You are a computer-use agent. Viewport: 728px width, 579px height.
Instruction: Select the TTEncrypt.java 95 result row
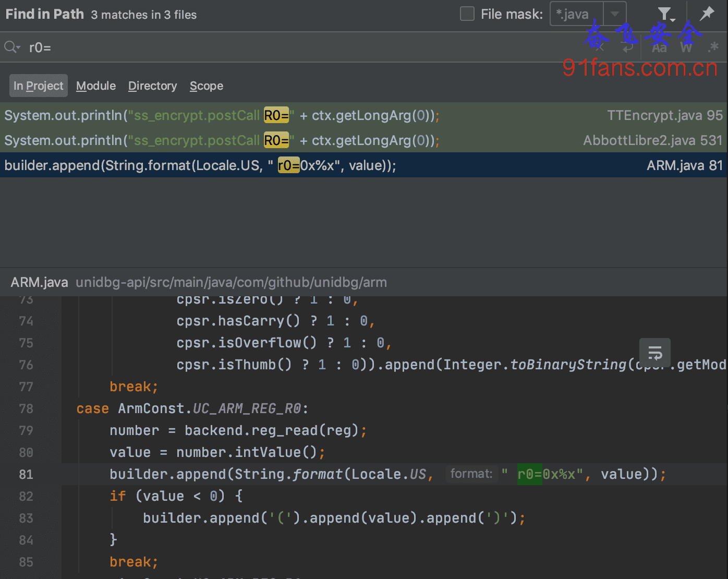pos(363,115)
